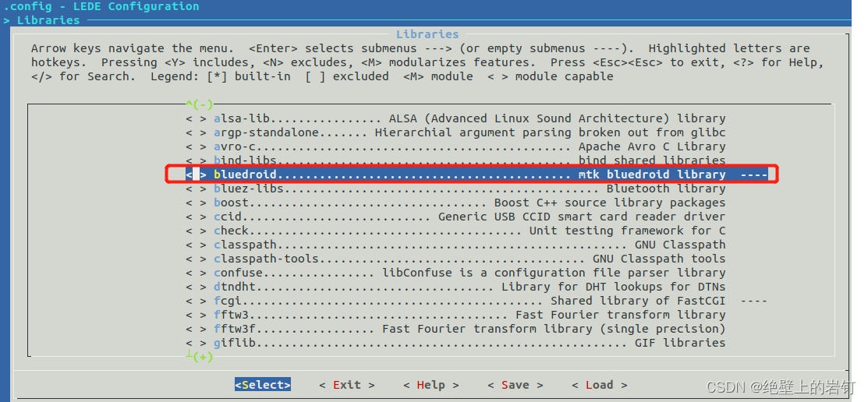Activate the scroll-down (+) indicator
This screenshot has height=402, width=868.
200,358
